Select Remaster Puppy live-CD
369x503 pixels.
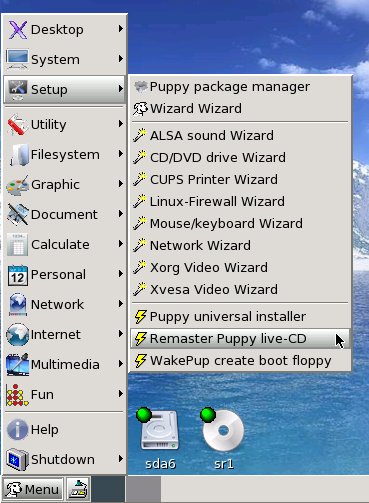[x=240, y=339]
